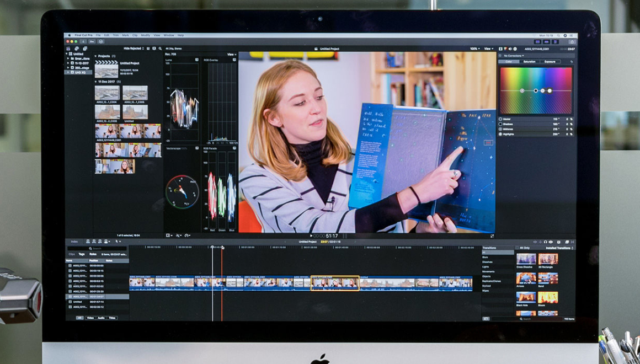Switch to the Saturation tab
This screenshot has height=364, width=640.
click(x=530, y=62)
